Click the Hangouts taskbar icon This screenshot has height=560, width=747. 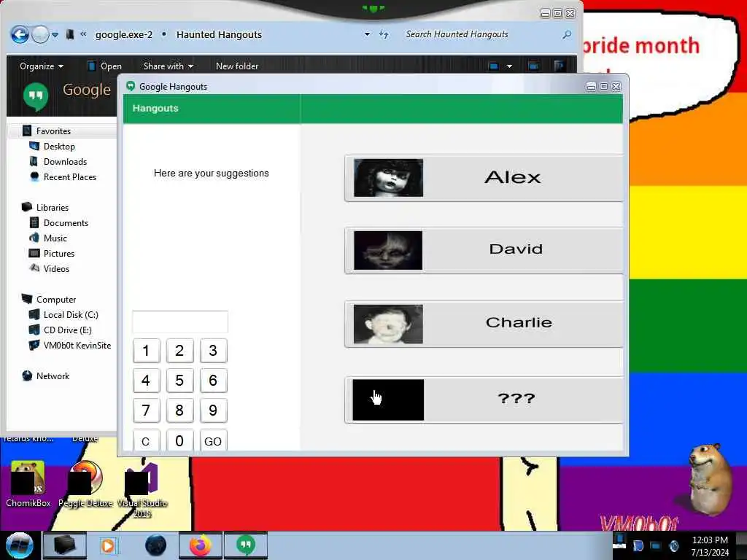coord(246,545)
